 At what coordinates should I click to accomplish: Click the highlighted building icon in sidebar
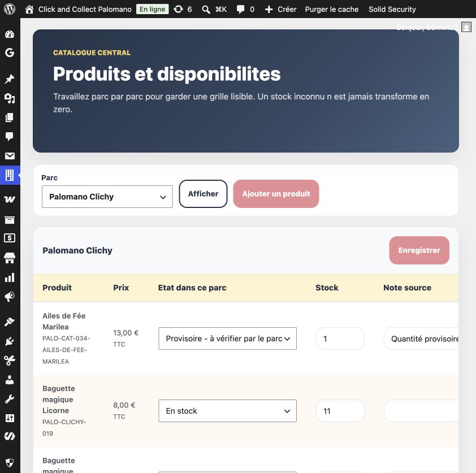10,175
